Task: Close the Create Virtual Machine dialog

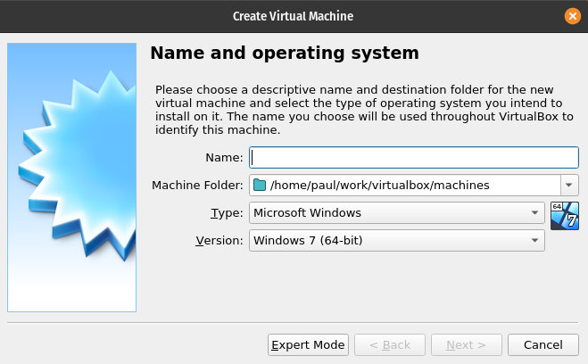Action: (572, 16)
